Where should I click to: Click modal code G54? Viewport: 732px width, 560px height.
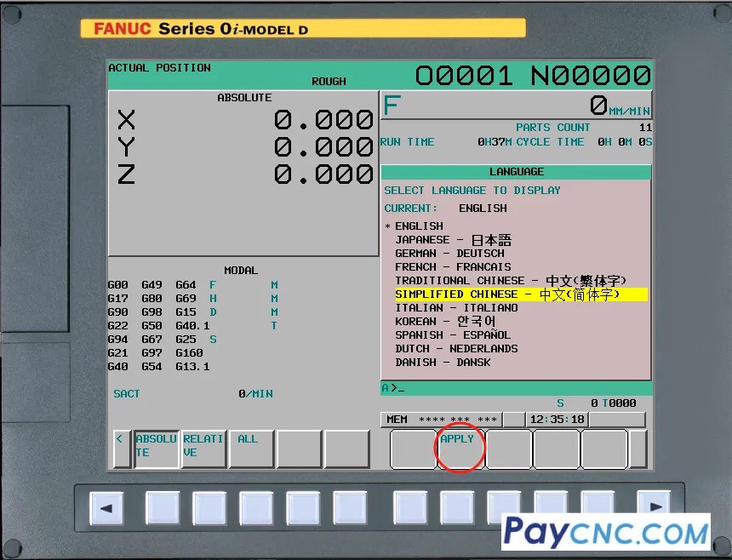152,366
